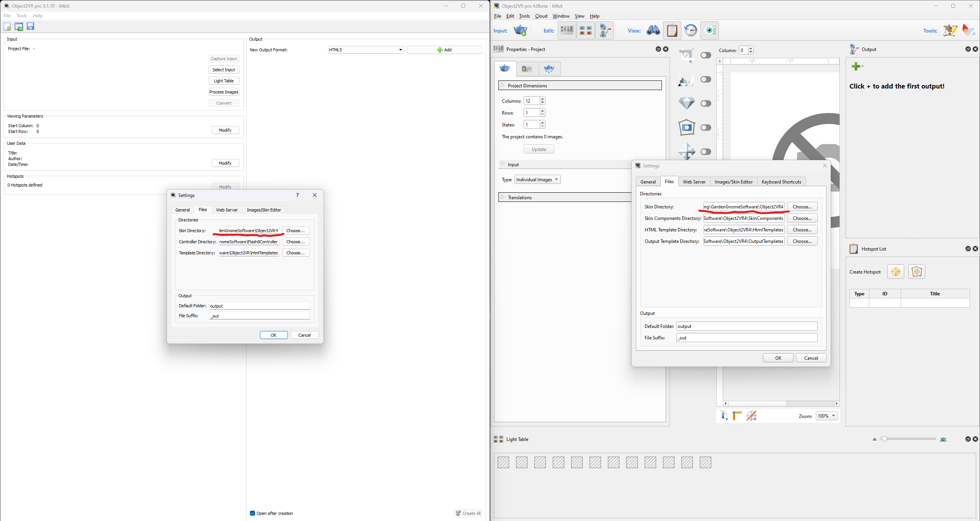The width and height of the screenshot is (980, 521).
Task: Click the Default Folder field in 3.1.10 Settings
Action: tap(260, 306)
